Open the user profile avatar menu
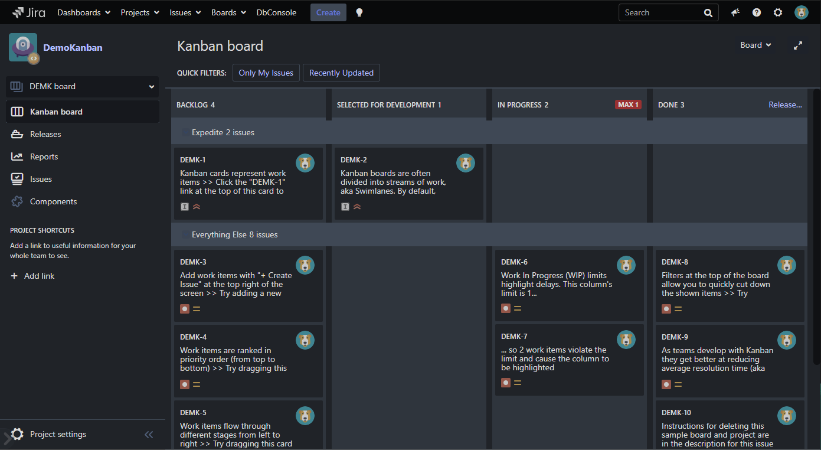This screenshot has width=821, height=450. point(801,13)
